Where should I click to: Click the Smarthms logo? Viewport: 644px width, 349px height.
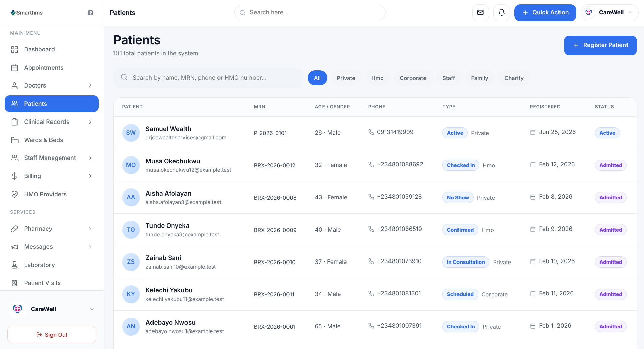click(x=27, y=13)
